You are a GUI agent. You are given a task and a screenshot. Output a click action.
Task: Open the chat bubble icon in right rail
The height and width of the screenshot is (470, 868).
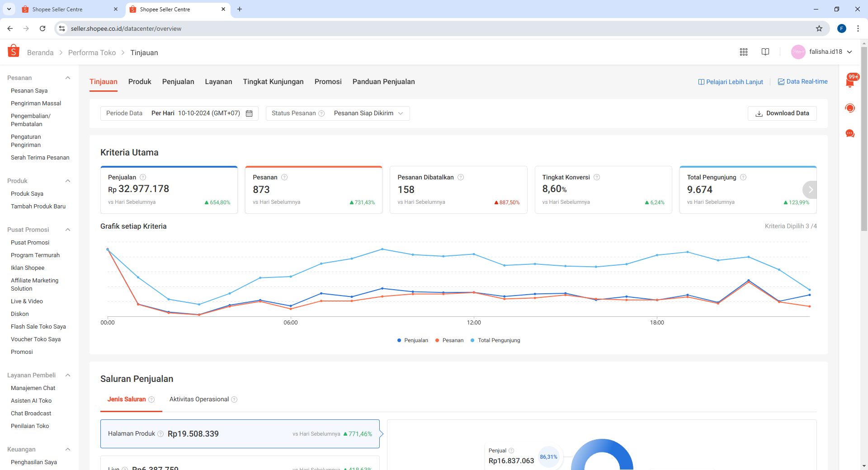click(x=850, y=133)
